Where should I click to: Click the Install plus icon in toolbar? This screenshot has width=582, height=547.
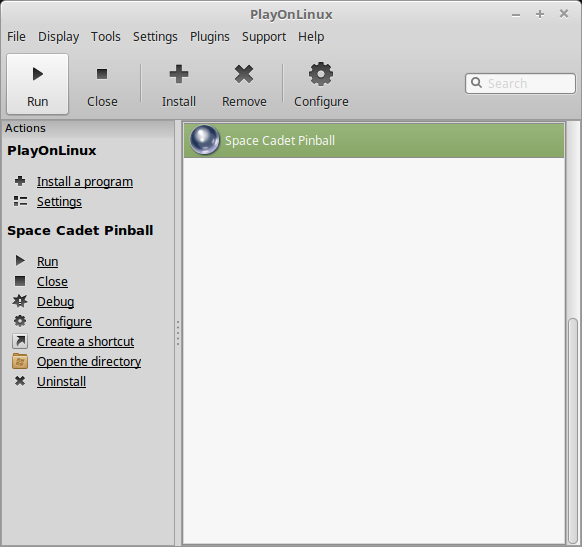(179, 74)
